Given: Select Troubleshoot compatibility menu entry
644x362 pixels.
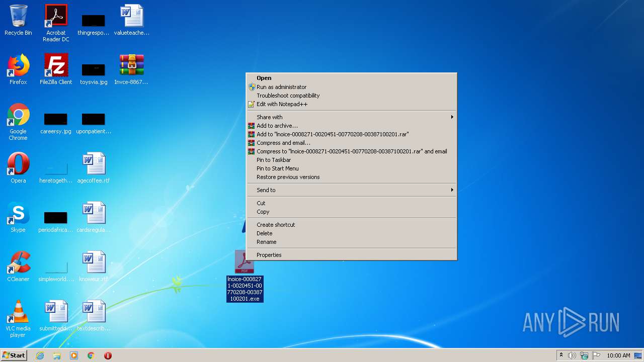Looking at the screenshot, I should 351,96.
